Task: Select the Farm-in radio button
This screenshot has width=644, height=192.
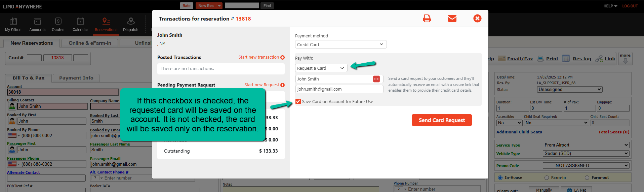Action: click(x=547, y=178)
